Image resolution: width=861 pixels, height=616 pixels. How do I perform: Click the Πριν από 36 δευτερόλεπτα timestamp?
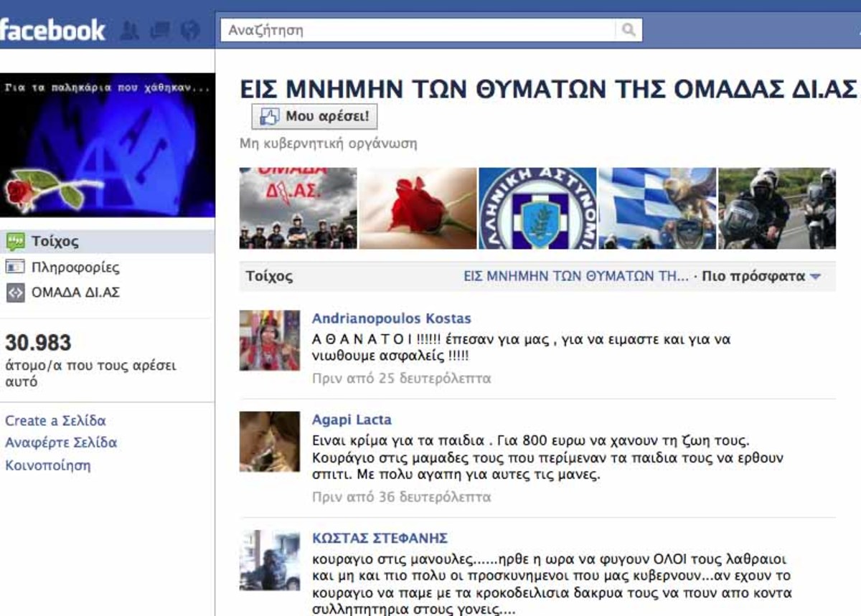click(402, 496)
